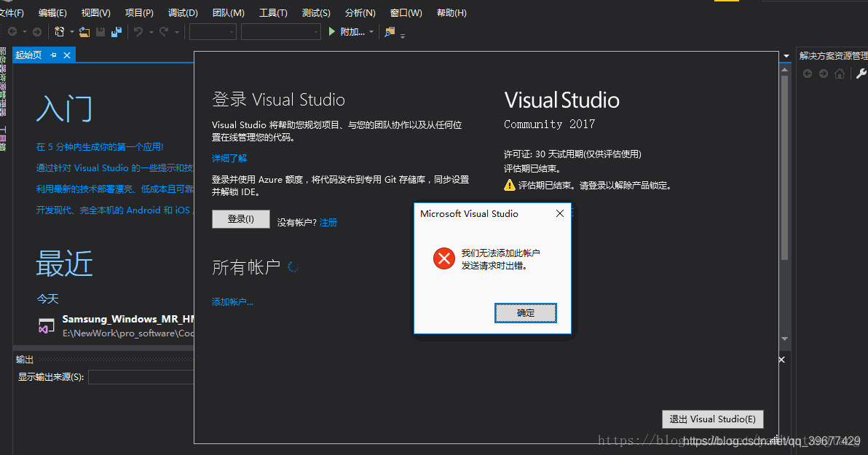Open the 在 5 分钟内生成你的第一个应用 link
The height and width of the screenshot is (455, 868).
(x=100, y=146)
